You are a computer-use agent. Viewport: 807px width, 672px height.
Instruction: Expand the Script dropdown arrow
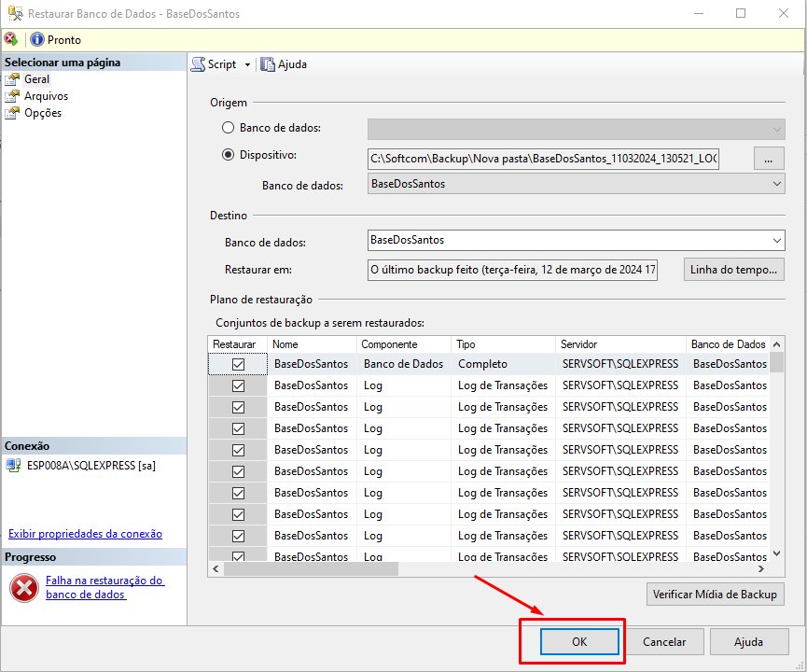248,64
